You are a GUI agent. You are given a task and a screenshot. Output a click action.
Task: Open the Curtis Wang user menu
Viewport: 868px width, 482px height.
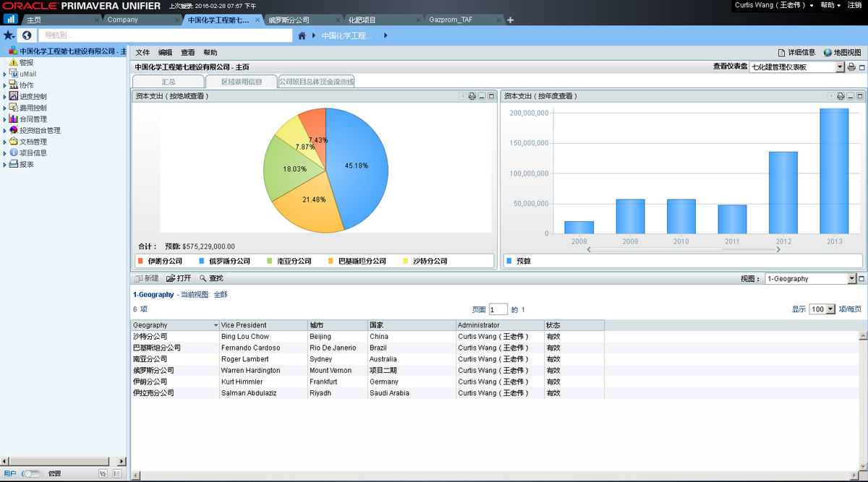coord(774,5)
